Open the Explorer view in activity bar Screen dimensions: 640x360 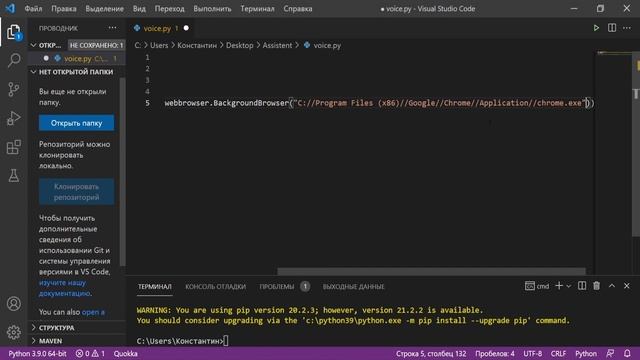click(x=13, y=32)
